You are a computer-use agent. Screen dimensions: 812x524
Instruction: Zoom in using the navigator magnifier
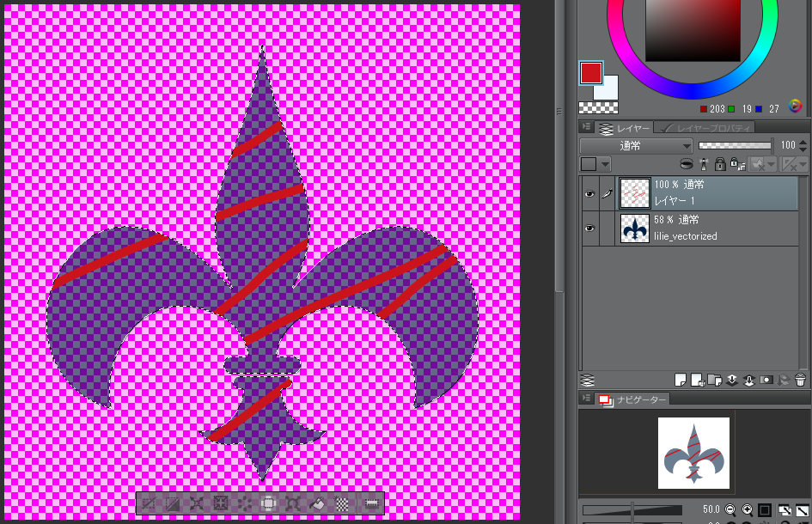pyautogui.click(x=747, y=510)
